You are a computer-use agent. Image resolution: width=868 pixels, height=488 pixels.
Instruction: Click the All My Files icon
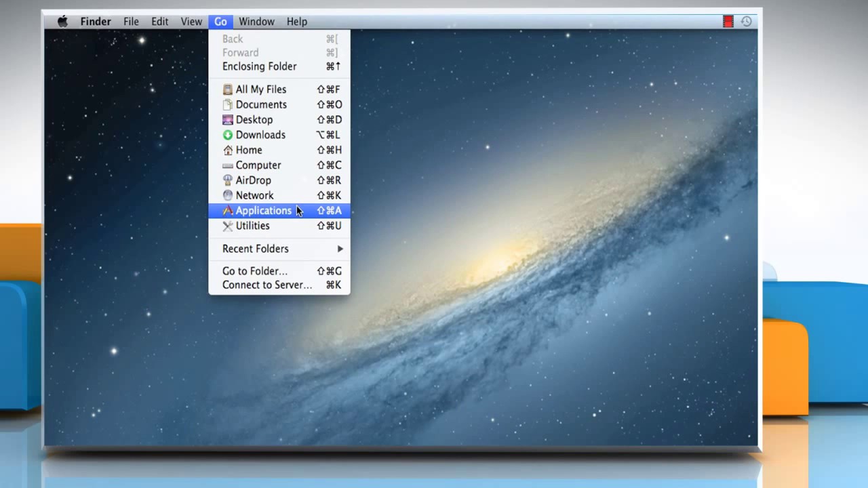click(x=228, y=89)
